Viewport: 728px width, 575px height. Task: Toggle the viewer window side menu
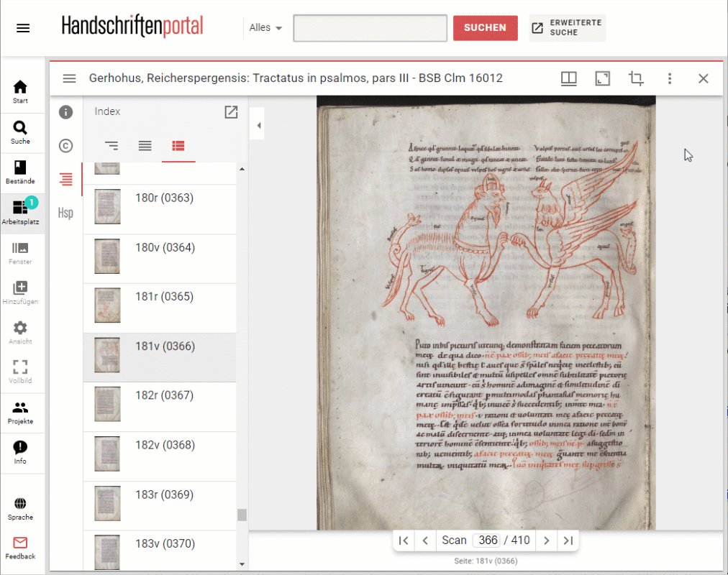click(x=69, y=78)
